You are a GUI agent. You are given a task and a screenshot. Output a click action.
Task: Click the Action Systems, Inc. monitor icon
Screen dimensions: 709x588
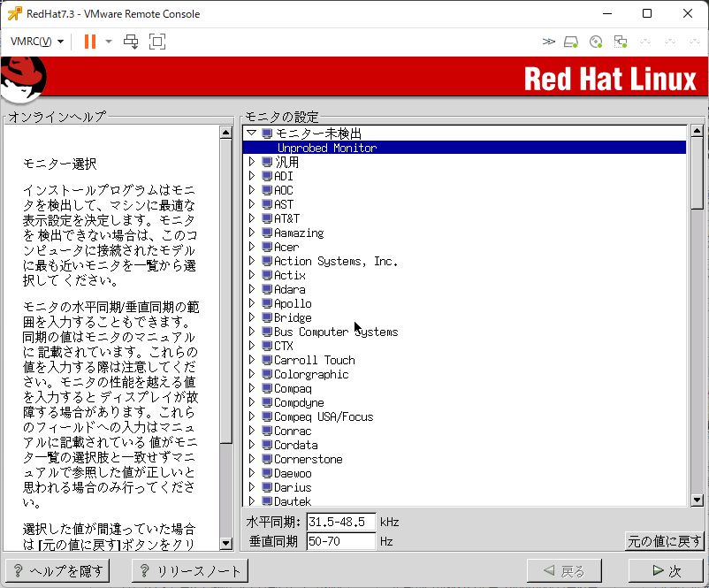[x=267, y=261]
